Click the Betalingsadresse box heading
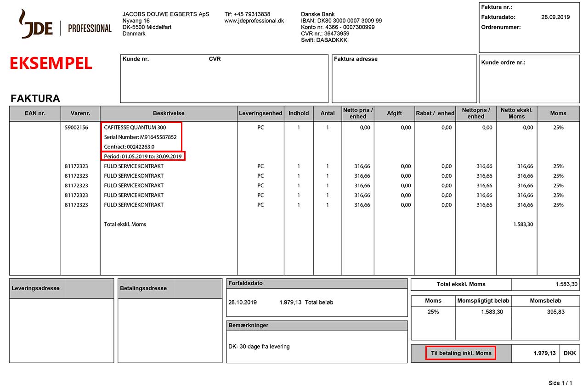588x388 pixels. tap(143, 288)
